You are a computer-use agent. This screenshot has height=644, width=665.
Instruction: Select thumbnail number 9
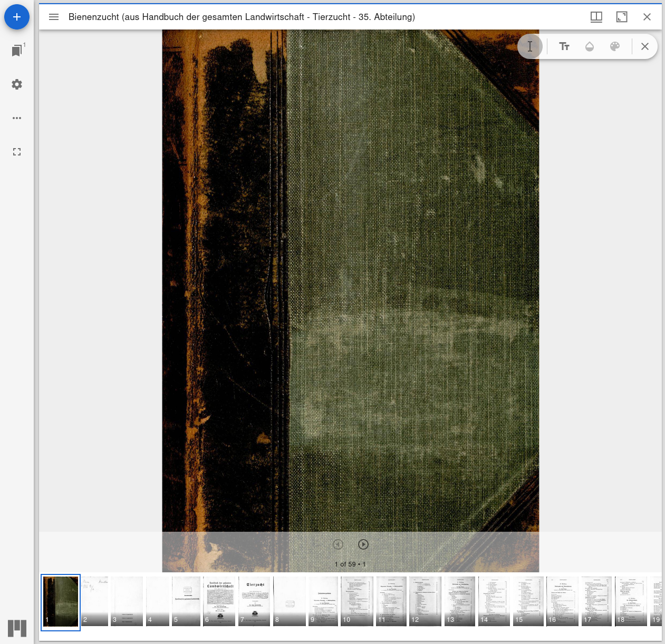323,601
